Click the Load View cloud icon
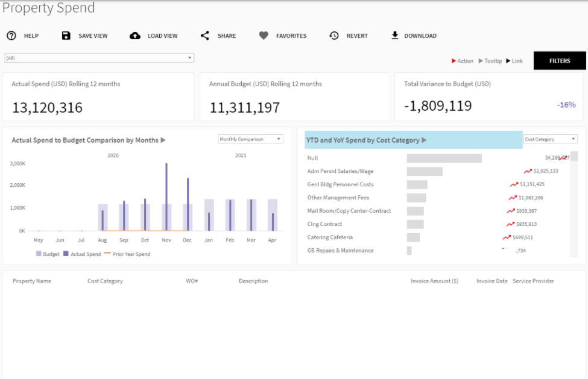Screen dimensions: 588x379 point(134,36)
